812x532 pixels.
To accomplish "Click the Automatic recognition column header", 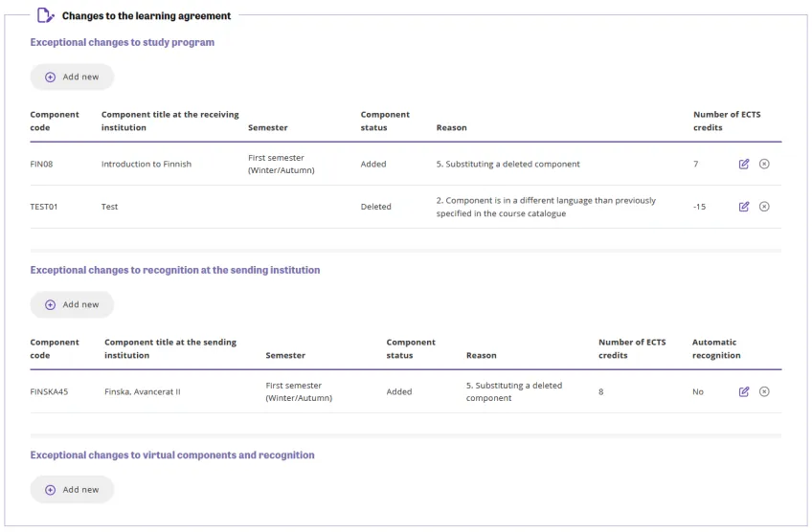I will [x=716, y=349].
